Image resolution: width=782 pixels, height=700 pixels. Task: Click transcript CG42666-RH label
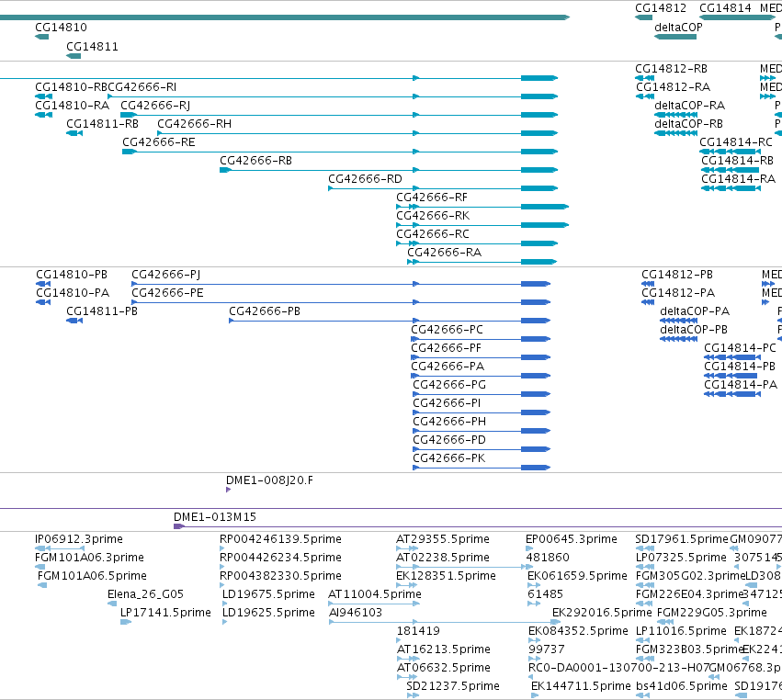[195, 124]
